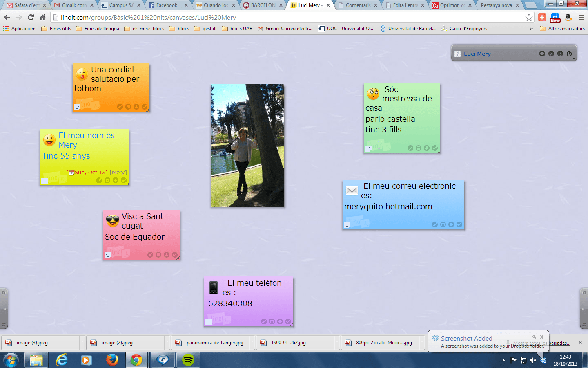Click the logout power icon
588x368 pixels.
[x=569, y=54]
